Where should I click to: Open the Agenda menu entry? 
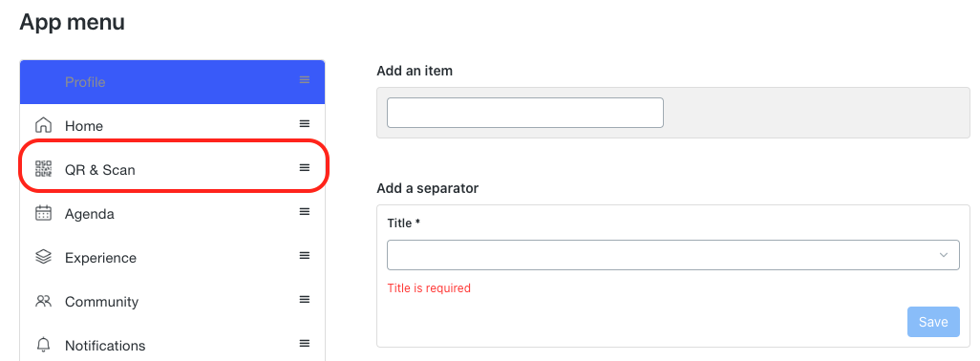173,214
